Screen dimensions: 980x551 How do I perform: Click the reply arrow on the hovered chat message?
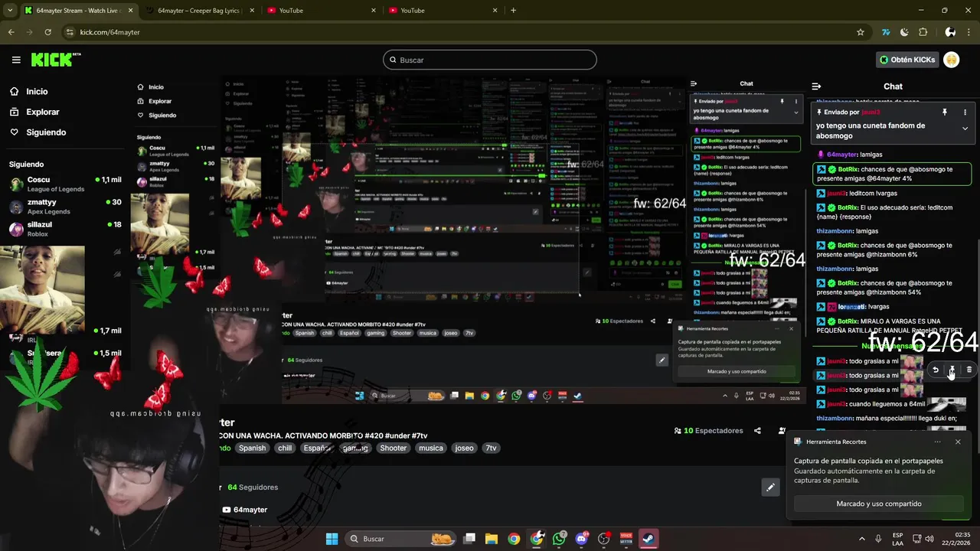tap(936, 370)
